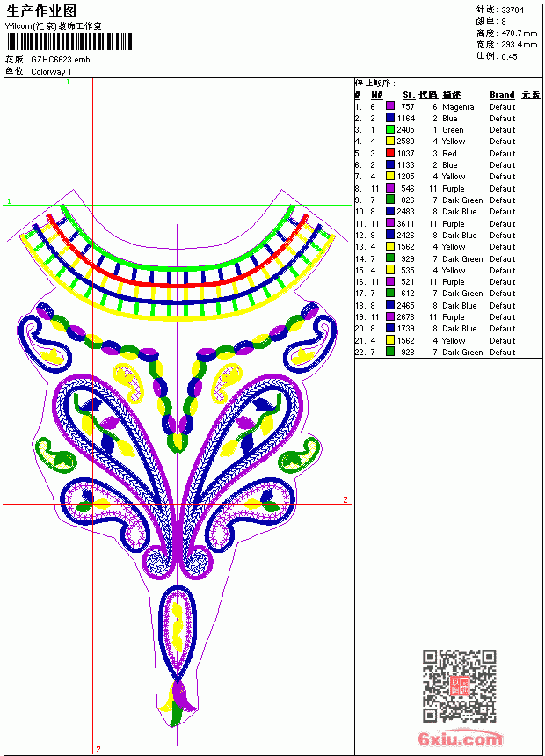The image size is (545, 756).
Task: Select the Dark Green swatch next to 612
Action: point(390,293)
